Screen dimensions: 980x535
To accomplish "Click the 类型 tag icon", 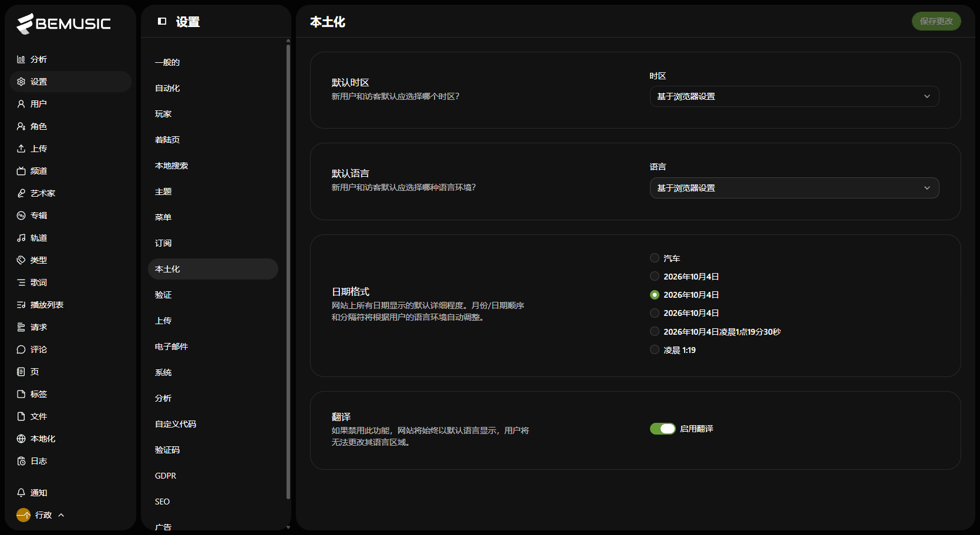I will (x=21, y=260).
